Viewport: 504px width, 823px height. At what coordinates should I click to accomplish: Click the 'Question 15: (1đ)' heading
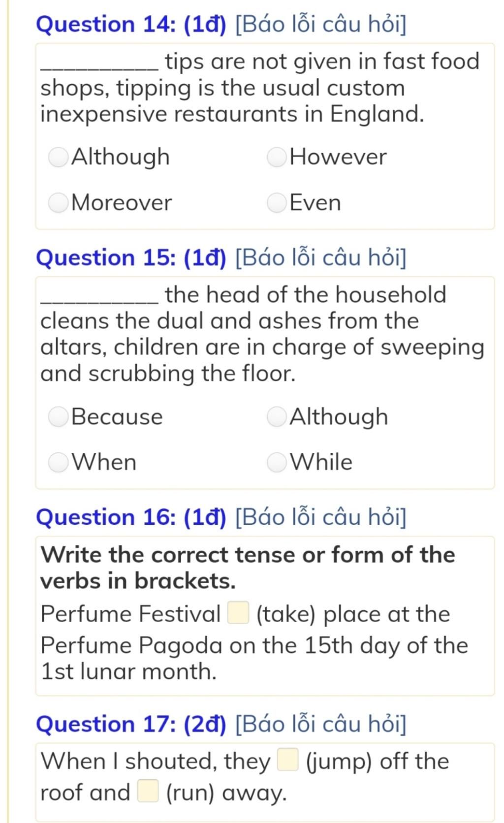coord(131,257)
